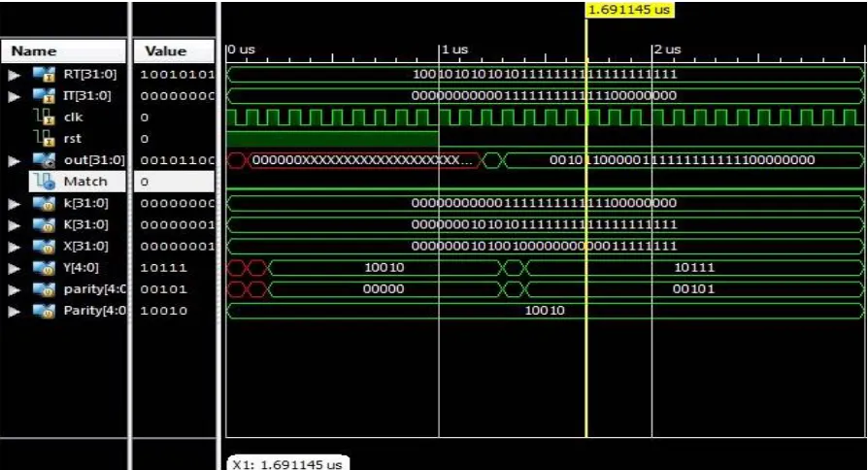Click the red undefined out waveform segment
868x470 pixels.
(x=362, y=160)
